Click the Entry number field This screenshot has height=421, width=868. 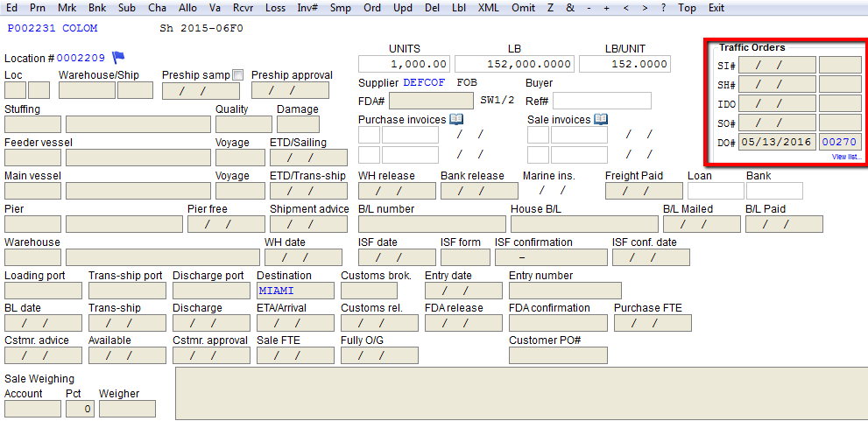coord(565,291)
